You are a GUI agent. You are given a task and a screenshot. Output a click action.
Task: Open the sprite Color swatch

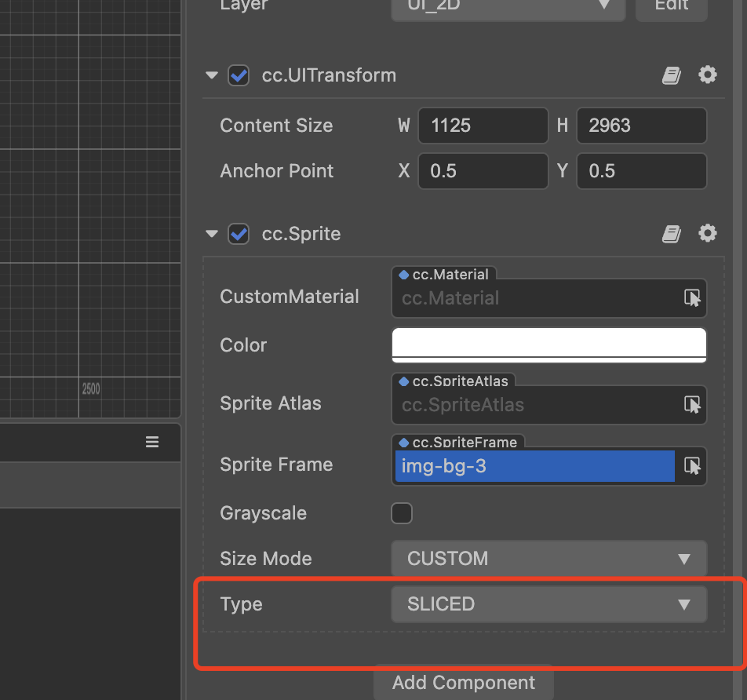(x=548, y=345)
